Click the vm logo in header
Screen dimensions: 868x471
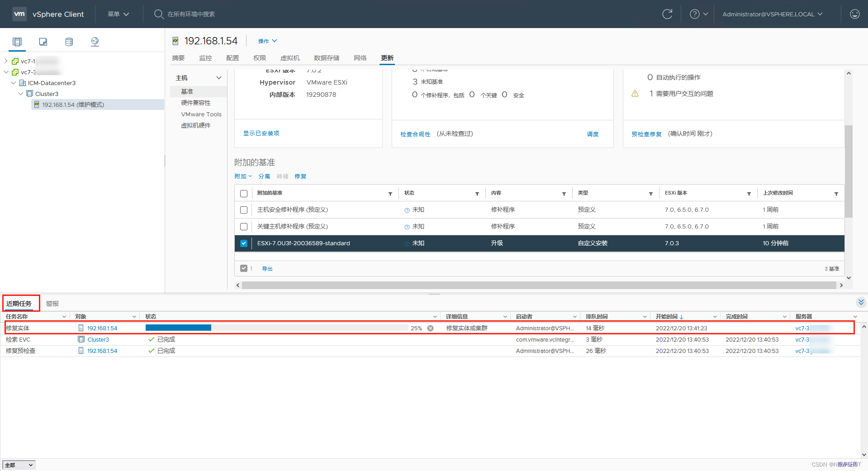(x=19, y=14)
